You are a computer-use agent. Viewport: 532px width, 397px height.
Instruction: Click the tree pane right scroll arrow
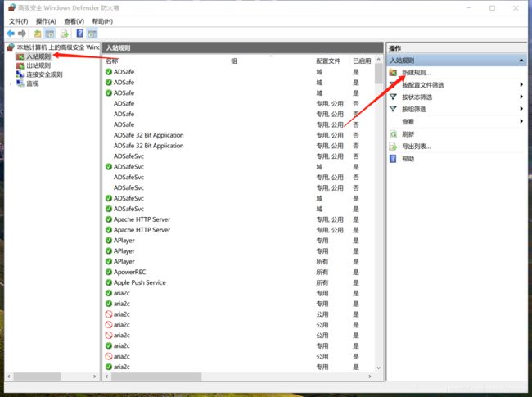[94, 377]
